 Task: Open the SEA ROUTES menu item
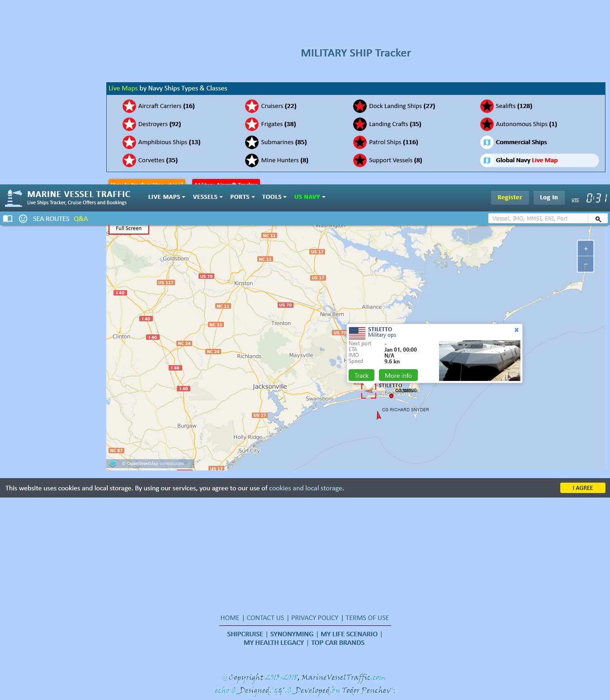(51, 219)
